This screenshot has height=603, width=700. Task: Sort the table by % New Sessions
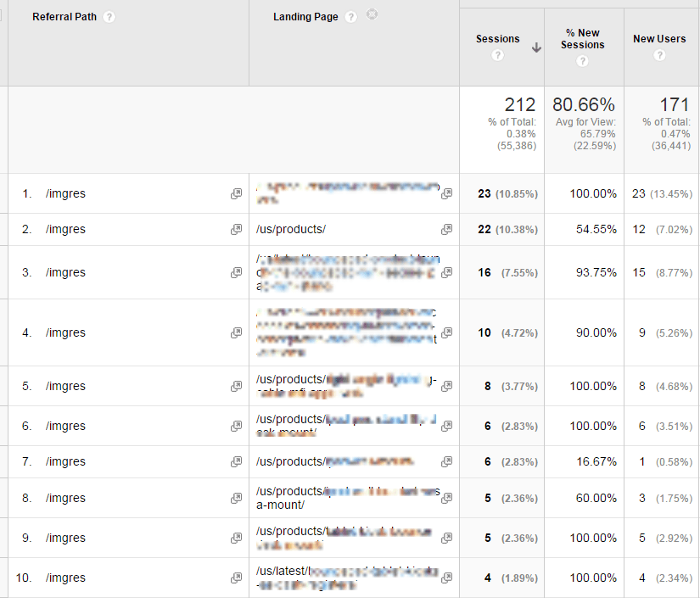click(583, 38)
